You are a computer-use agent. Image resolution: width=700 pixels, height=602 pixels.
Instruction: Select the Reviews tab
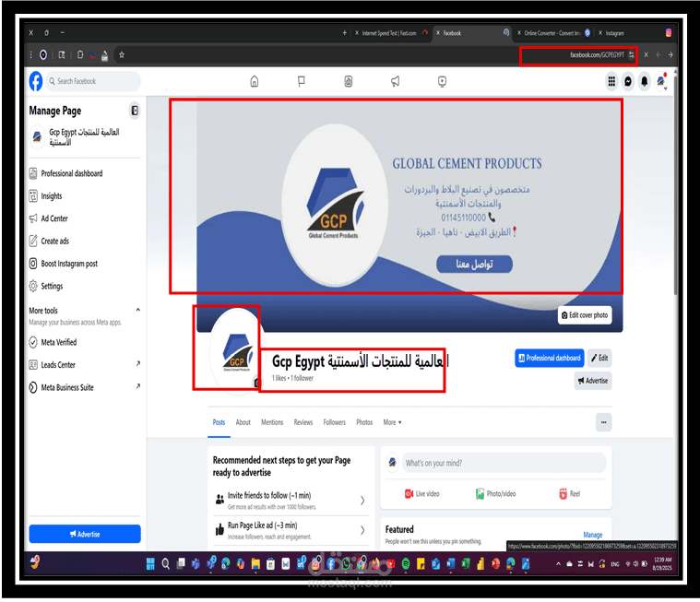coord(303,422)
